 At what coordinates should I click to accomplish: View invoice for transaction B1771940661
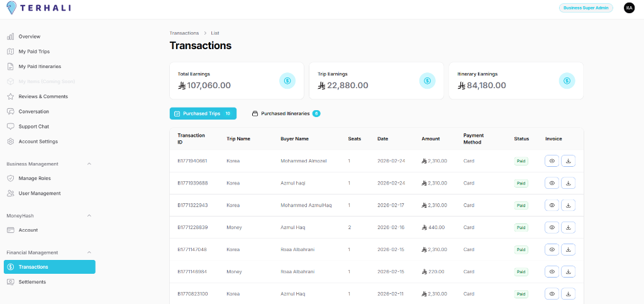tap(552, 161)
